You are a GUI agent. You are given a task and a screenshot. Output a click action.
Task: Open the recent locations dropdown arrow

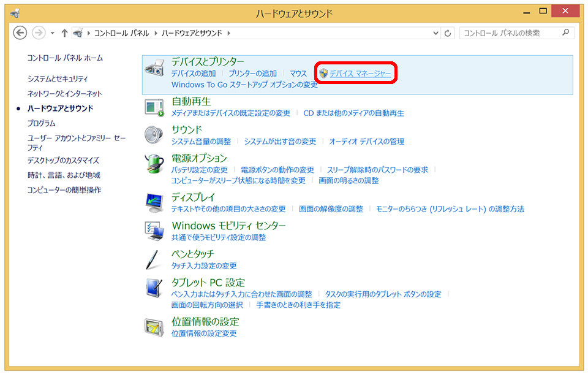point(53,33)
